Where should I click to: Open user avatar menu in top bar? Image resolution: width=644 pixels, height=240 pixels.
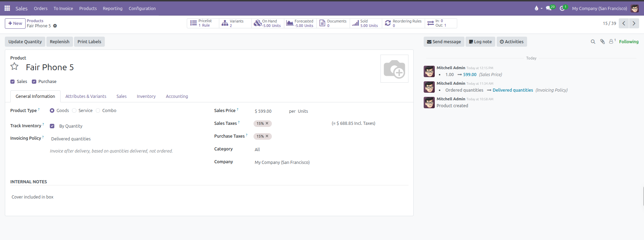[x=635, y=8]
